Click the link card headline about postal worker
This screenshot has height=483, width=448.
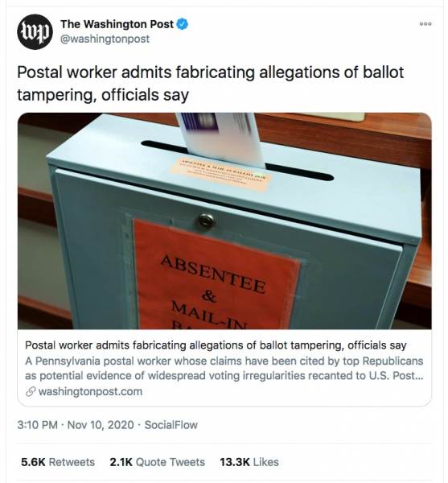[x=216, y=345]
